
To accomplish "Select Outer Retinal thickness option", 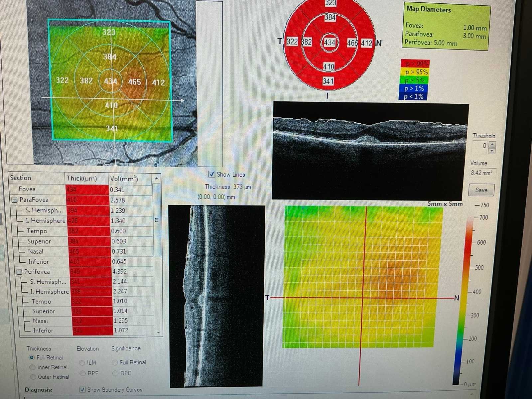I will (33, 377).
